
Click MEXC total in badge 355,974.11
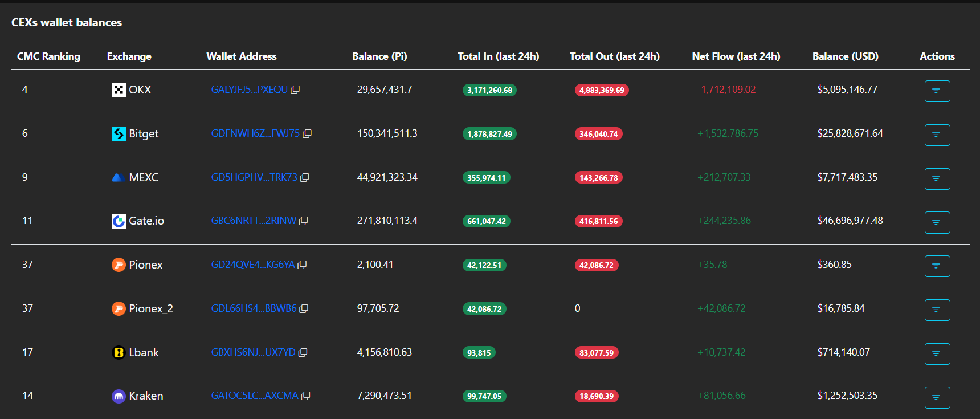pyautogui.click(x=487, y=178)
